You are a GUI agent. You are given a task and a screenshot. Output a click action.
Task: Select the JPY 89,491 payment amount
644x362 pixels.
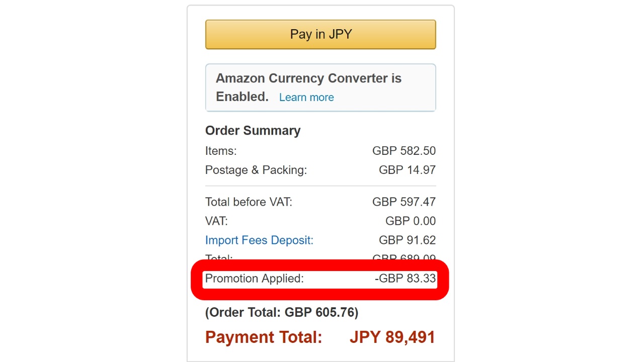tap(392, 337)
